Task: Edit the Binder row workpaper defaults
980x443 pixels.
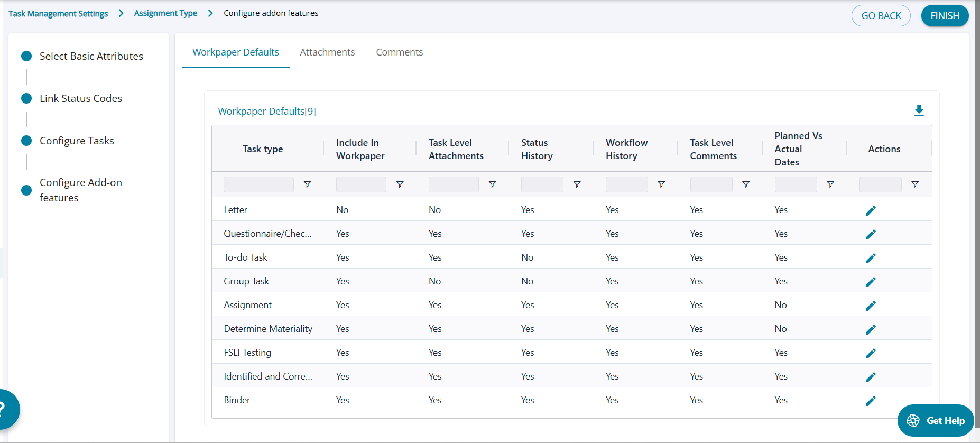Action: (x=871, y=401)
